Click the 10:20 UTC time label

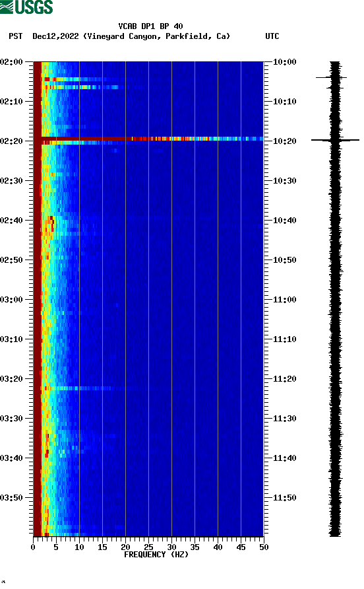[x=285, y=141]
